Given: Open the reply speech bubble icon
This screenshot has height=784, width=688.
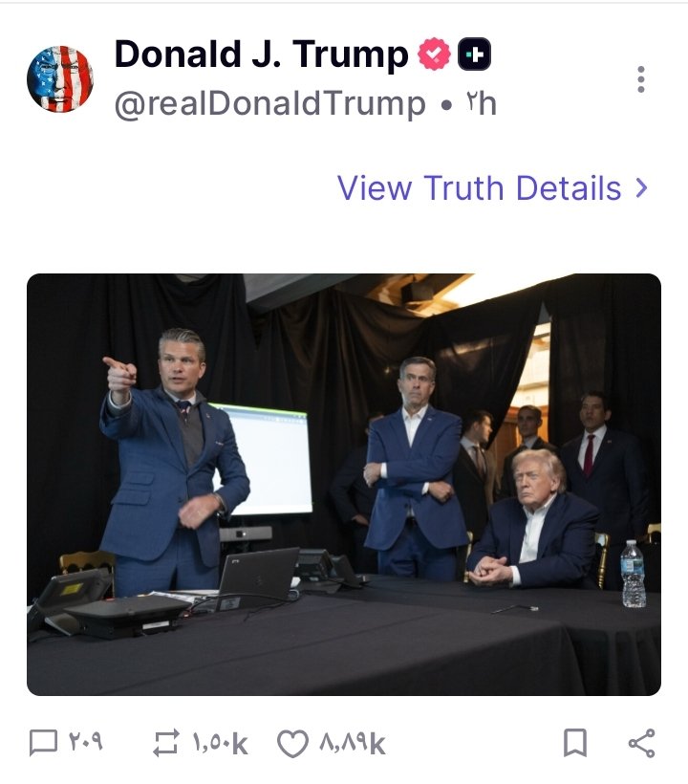Looking at the screenshot, I should [x=43, y=743].
